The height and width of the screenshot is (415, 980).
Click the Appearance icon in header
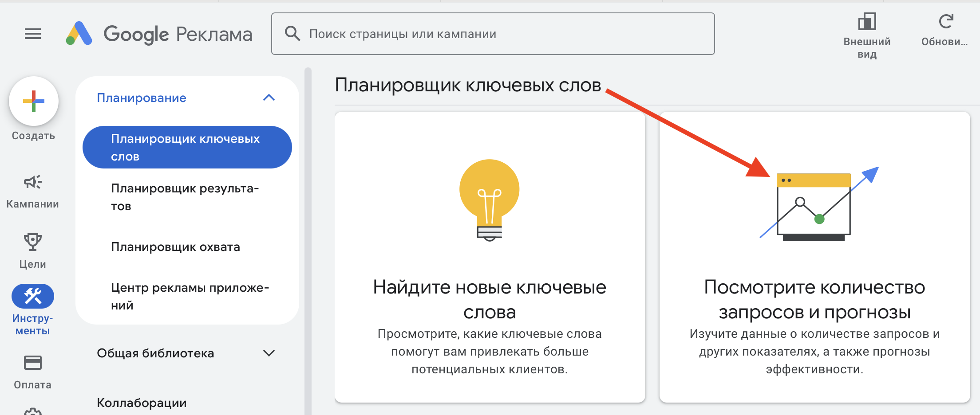867,22
